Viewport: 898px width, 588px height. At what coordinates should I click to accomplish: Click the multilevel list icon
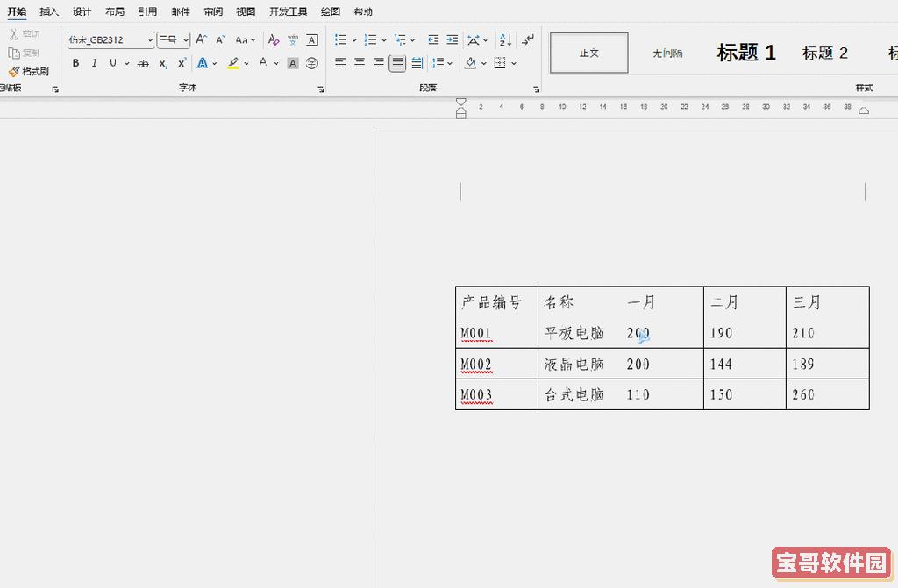point(400,39)
